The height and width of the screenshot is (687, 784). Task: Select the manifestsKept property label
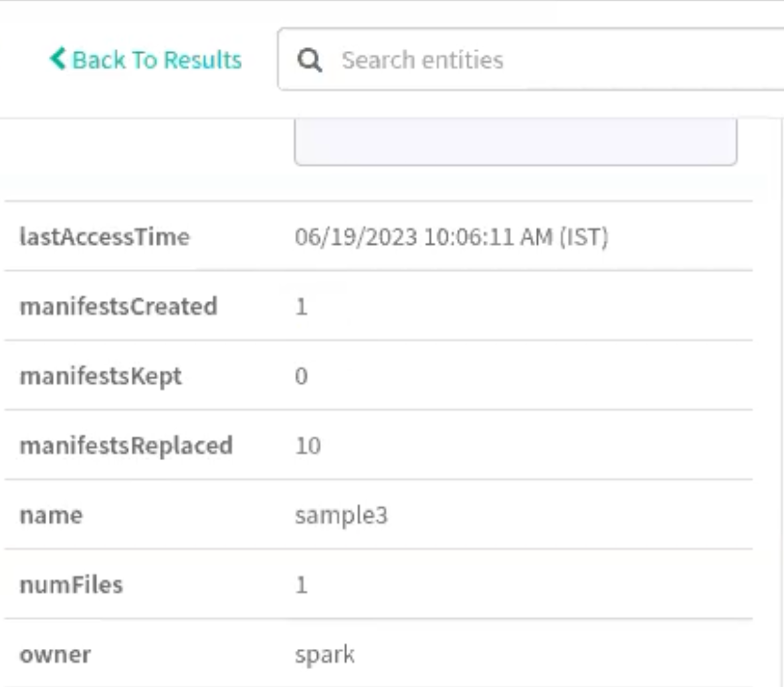(100, 376)
